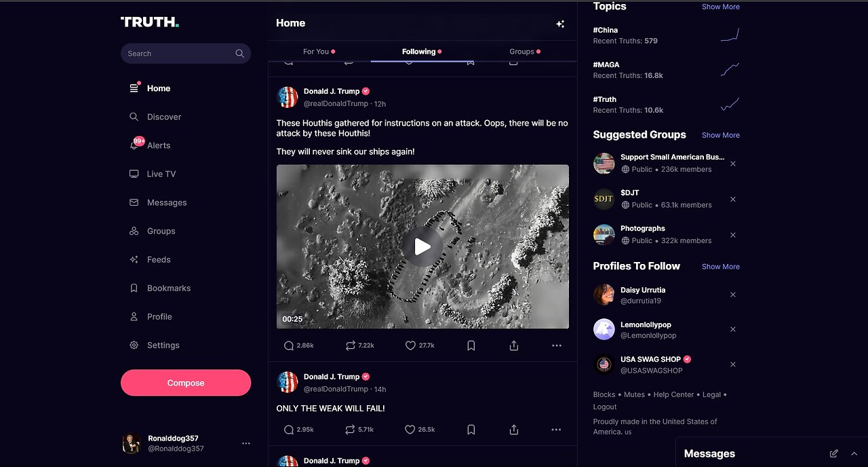Like the Houthis post, 27.7k
This screenshot has width=868, height=467.
(420, 345)
